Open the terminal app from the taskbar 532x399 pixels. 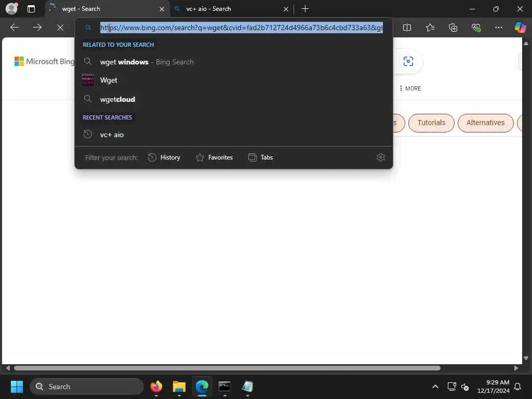(x=224, y=387)
